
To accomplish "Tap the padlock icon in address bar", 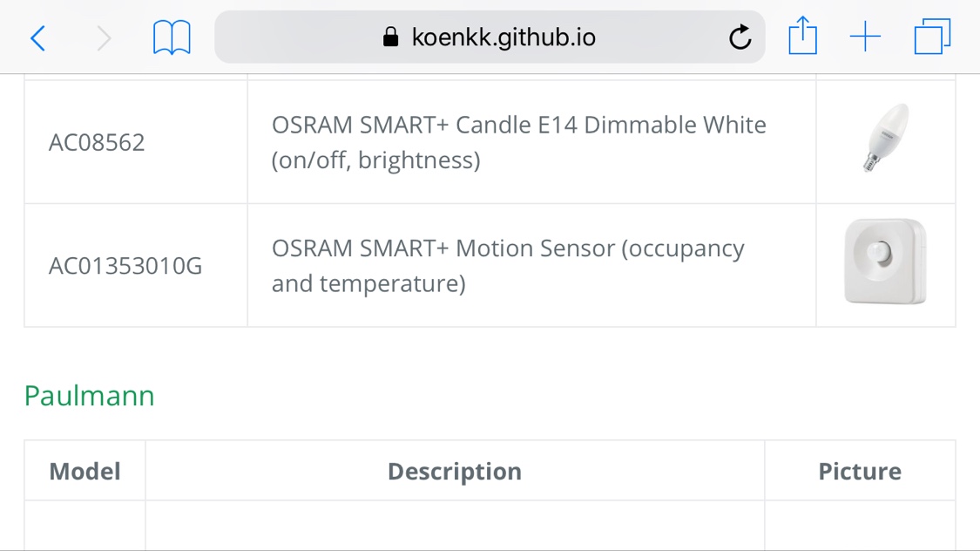I will tap(390, 37).
